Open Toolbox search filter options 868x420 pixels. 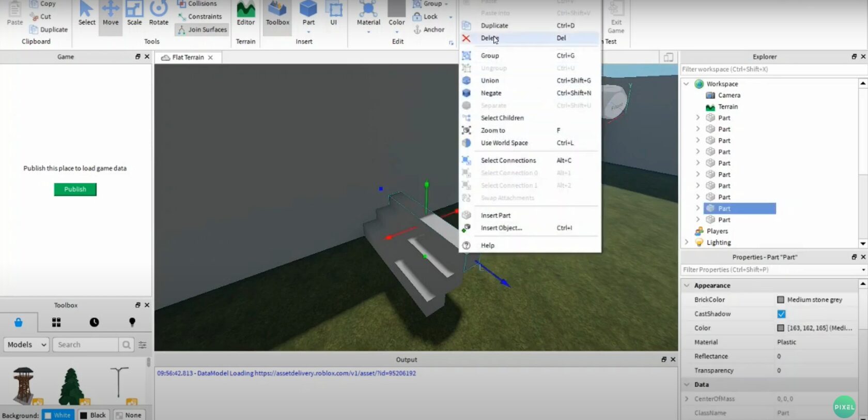(x=143, y=344)
